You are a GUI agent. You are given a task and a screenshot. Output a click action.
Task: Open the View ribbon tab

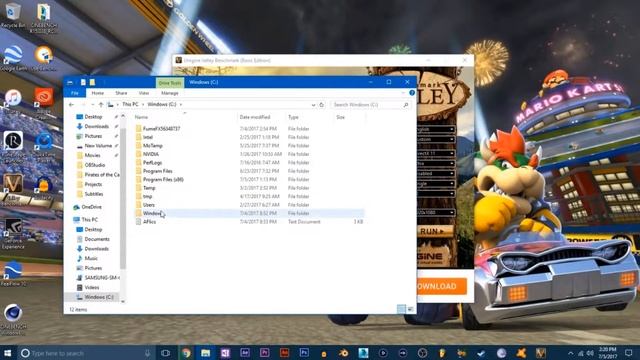click(x=144, y=93)
